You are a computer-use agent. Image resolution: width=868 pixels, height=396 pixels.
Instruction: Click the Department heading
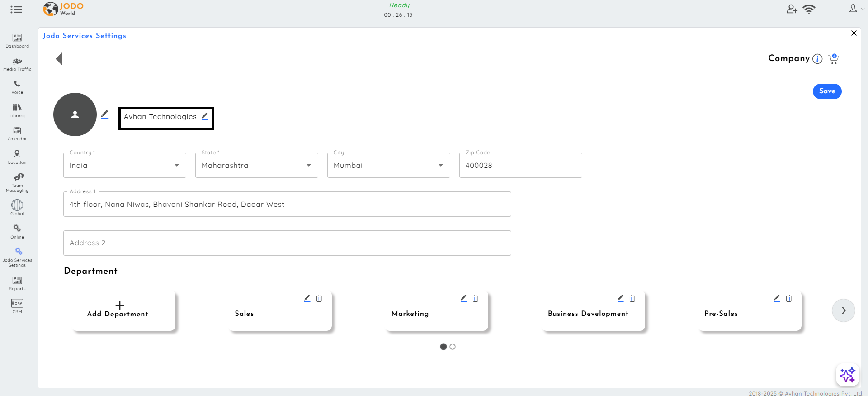[91, 271]
